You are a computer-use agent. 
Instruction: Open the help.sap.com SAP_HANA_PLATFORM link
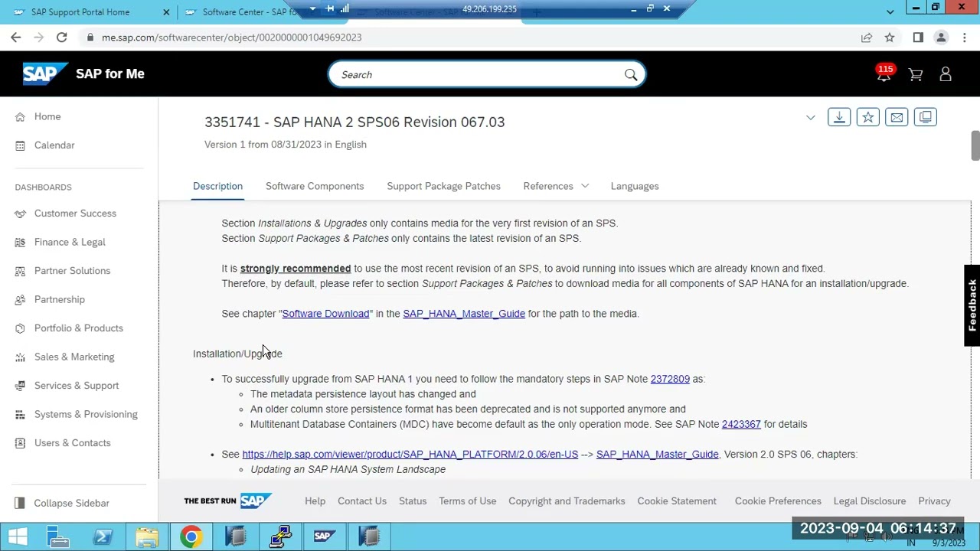click(x=410, y=455)
